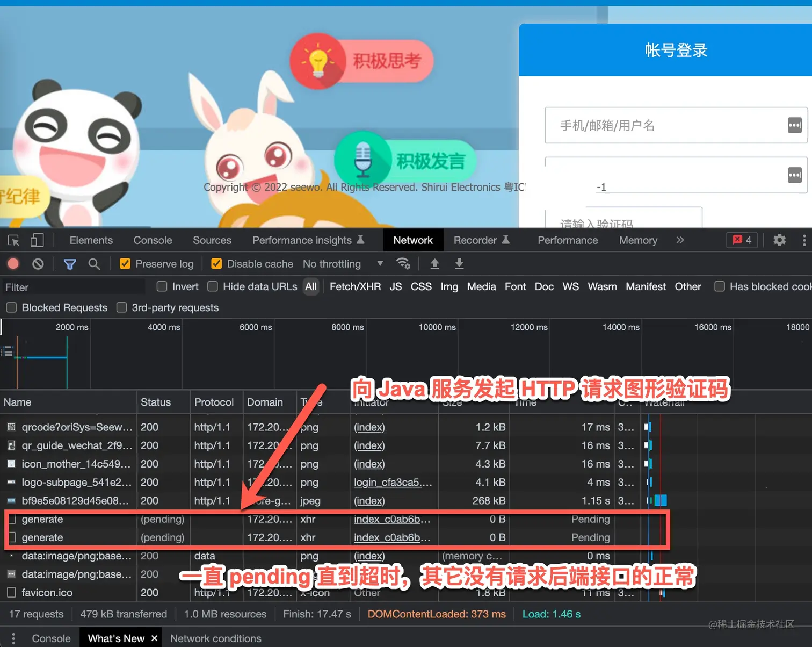This screenshot has width=812, height=647.
Task: Click the red error count badge
Action: tap(742, 240)
